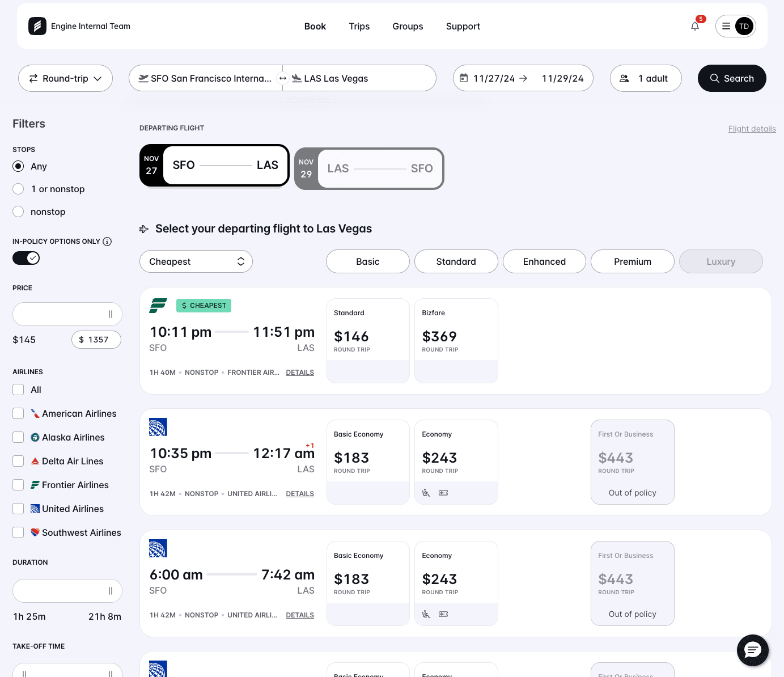Click the swap origin and destination arrows

[x=282, y=78]
